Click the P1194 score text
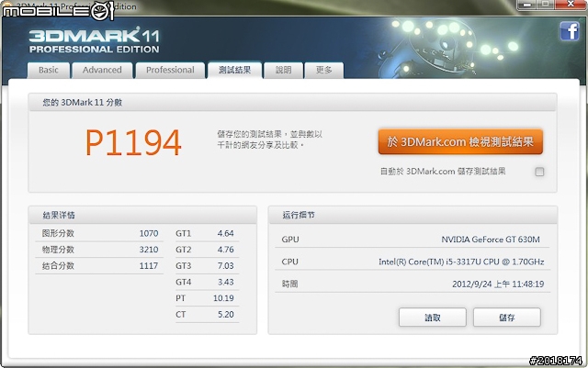Screen dimensions: 588x368 tap(133, 142)
